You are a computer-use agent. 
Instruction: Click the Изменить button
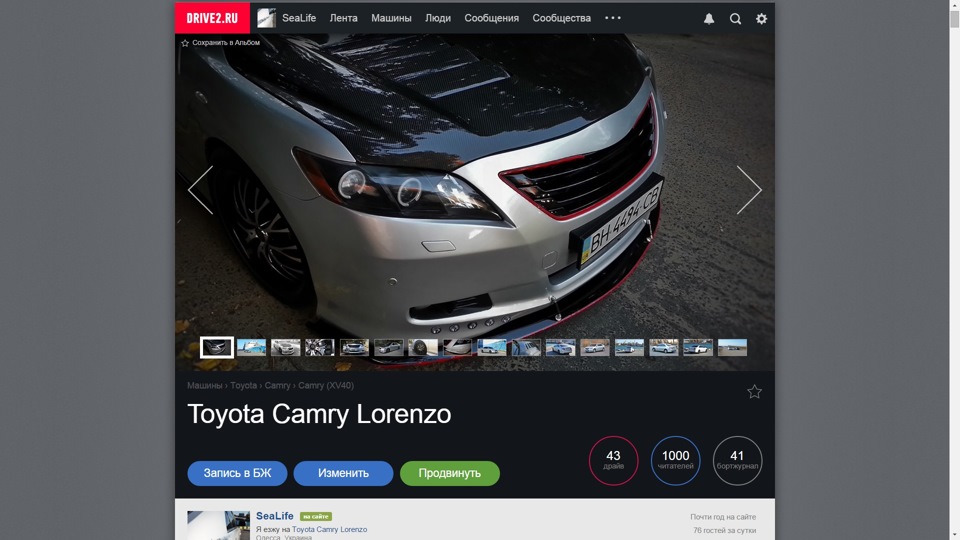click(343, 473)
